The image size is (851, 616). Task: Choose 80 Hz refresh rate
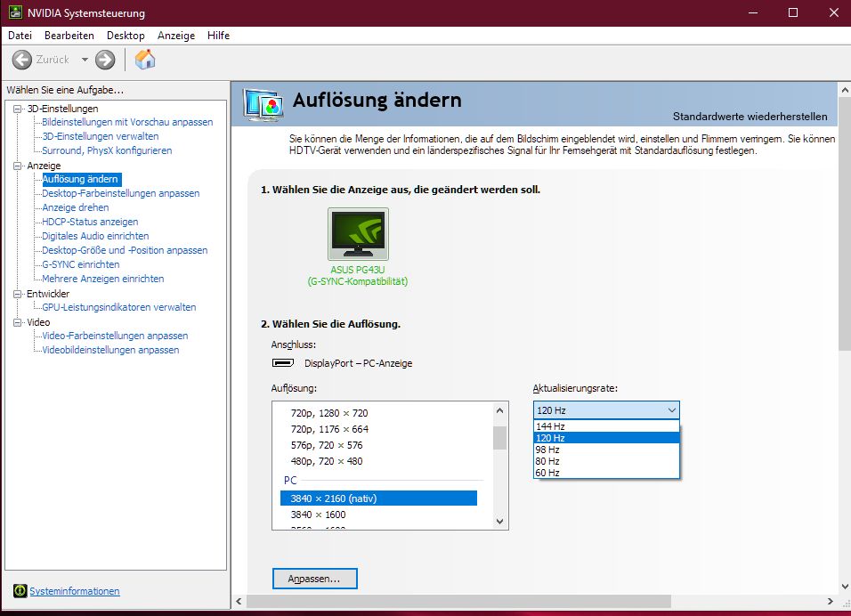click(606, 461)
